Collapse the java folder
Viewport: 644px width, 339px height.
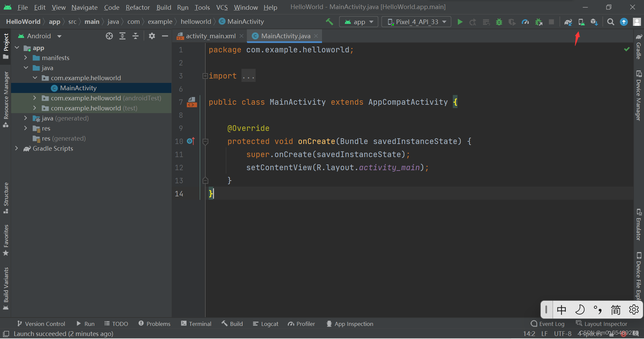26,68
